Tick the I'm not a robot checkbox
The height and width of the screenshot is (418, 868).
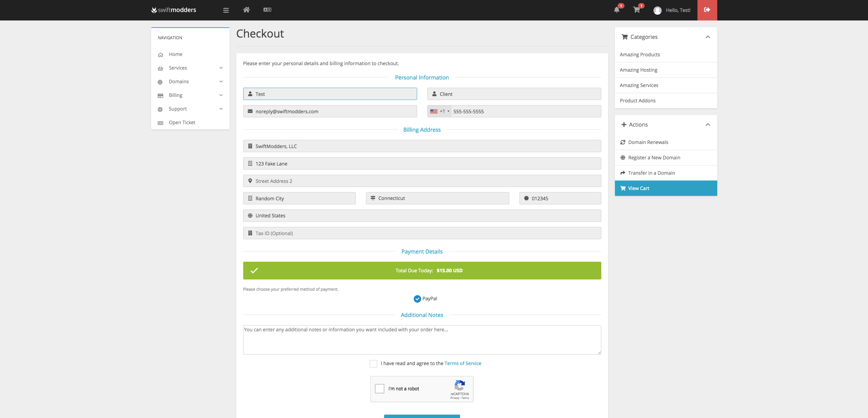tap(380, 389)
